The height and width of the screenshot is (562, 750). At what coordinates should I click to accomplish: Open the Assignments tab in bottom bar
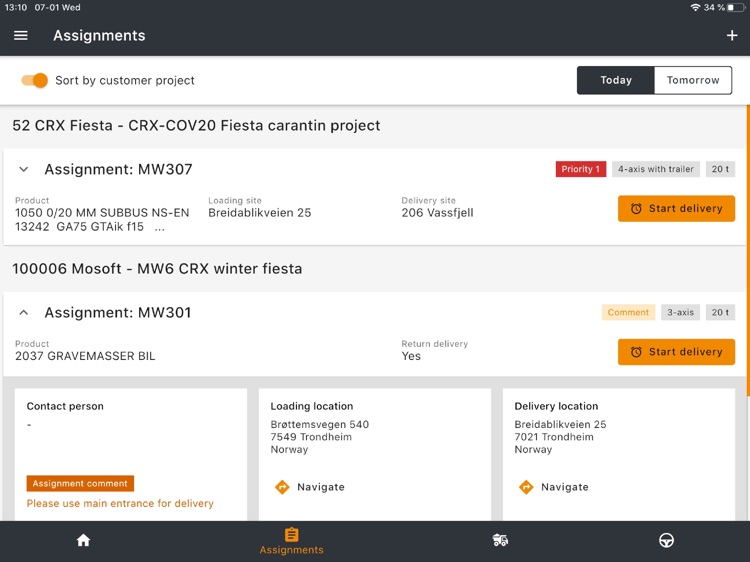[291, 541]
